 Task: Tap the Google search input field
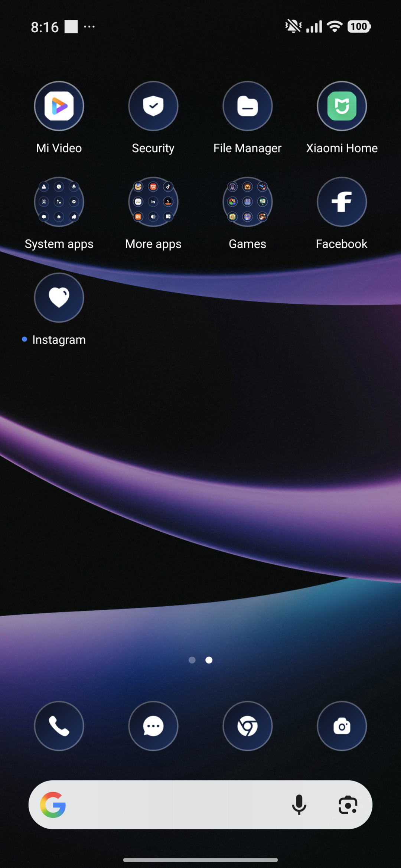point(200,805)
